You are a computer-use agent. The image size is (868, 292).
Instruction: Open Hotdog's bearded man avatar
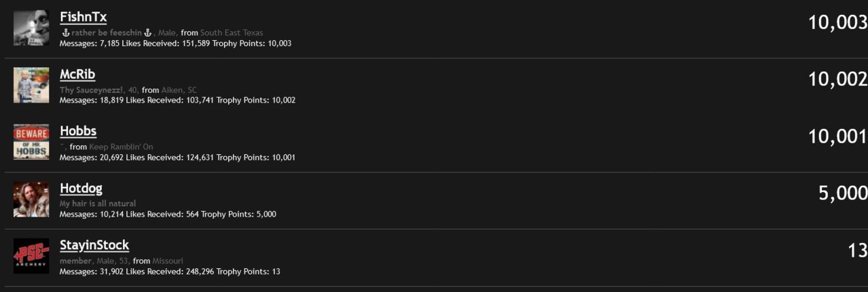31,199
